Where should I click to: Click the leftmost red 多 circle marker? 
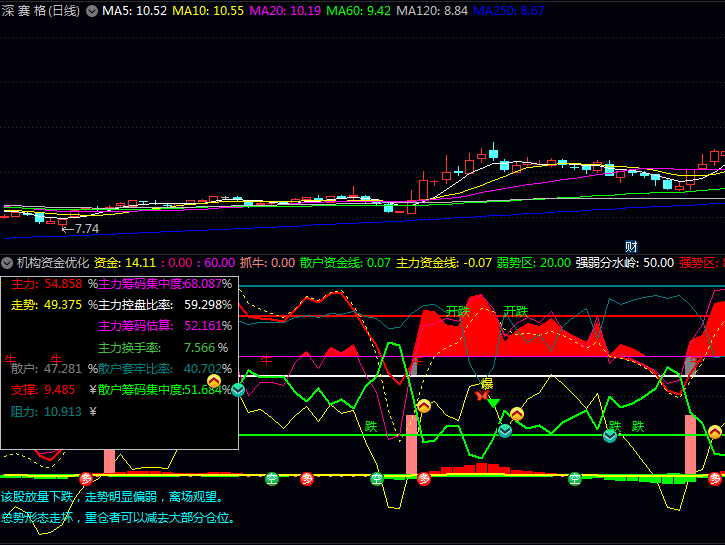point(85,478)
